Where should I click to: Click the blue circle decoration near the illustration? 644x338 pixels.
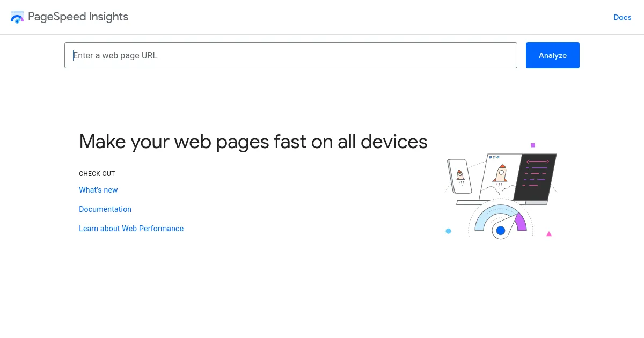(x=448, y=231)
